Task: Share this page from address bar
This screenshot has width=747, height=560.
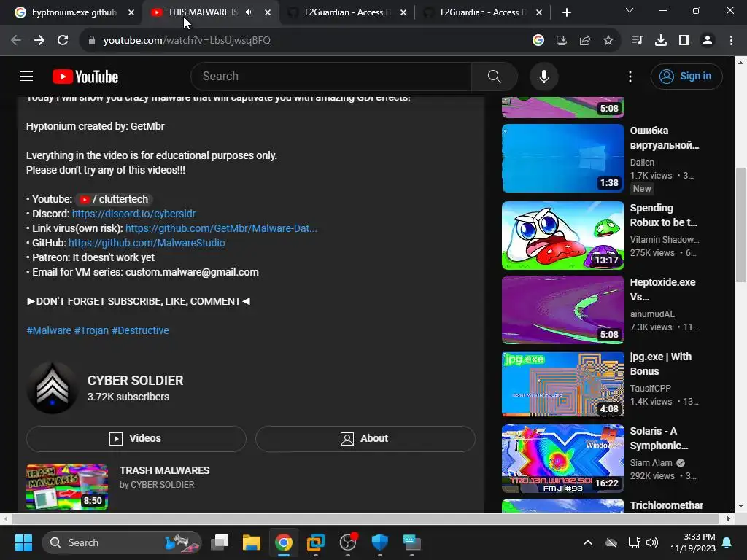Action: [x=585, y=41]
